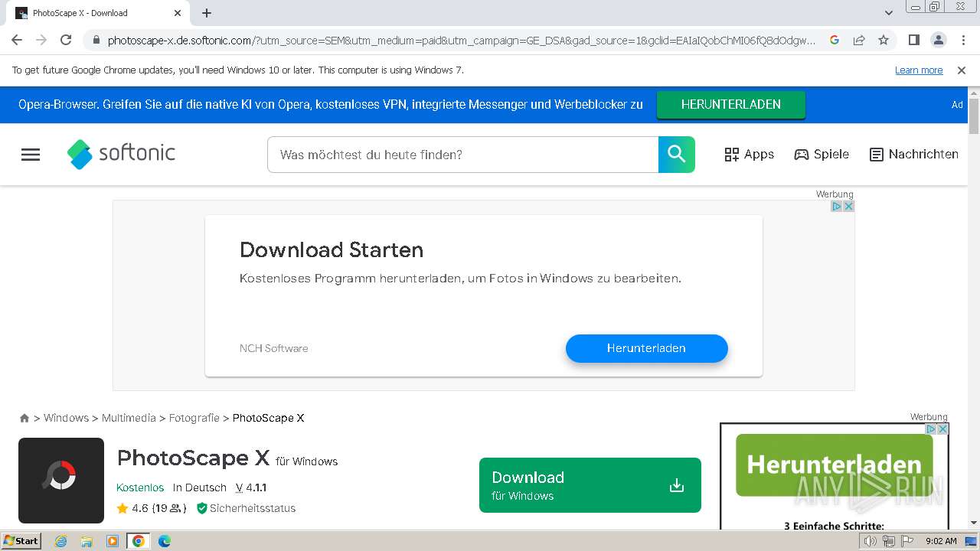
Task: Reload the page
Action: [x=66, y=40]
